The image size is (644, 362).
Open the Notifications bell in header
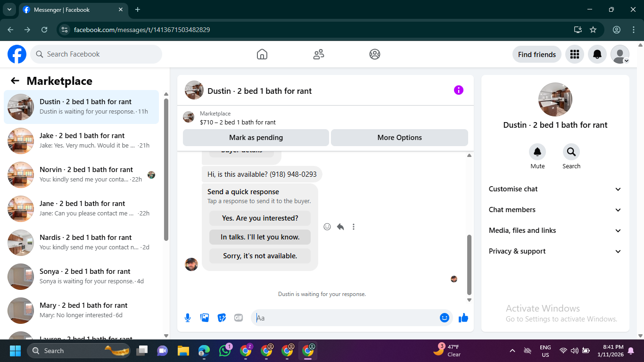[597, 54]
